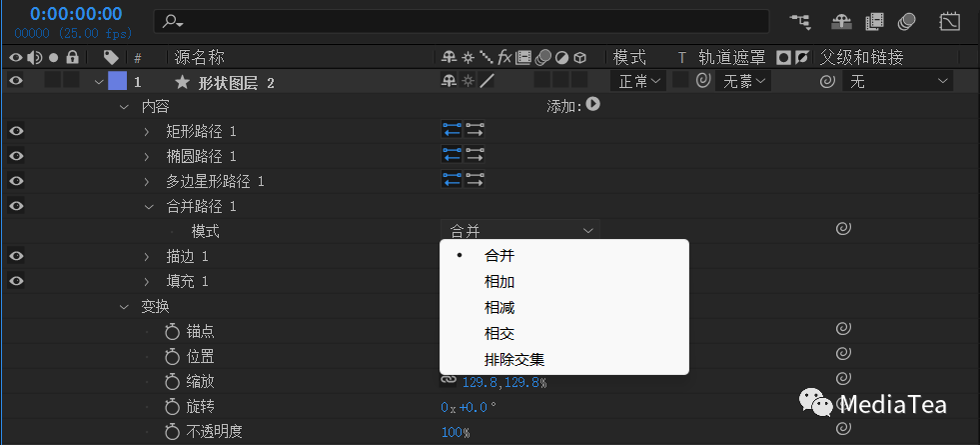The image size is (980, 445).
Task: Click the parent pick whip for 形状图层 2
Action: (827, 81)
